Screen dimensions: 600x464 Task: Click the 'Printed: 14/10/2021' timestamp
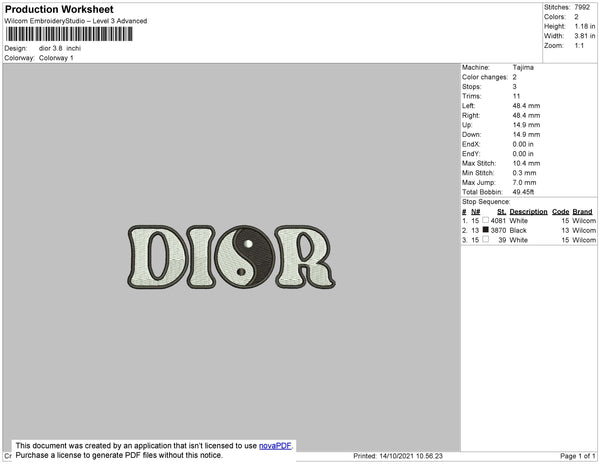pyautogui.click(x=398, y=456)
